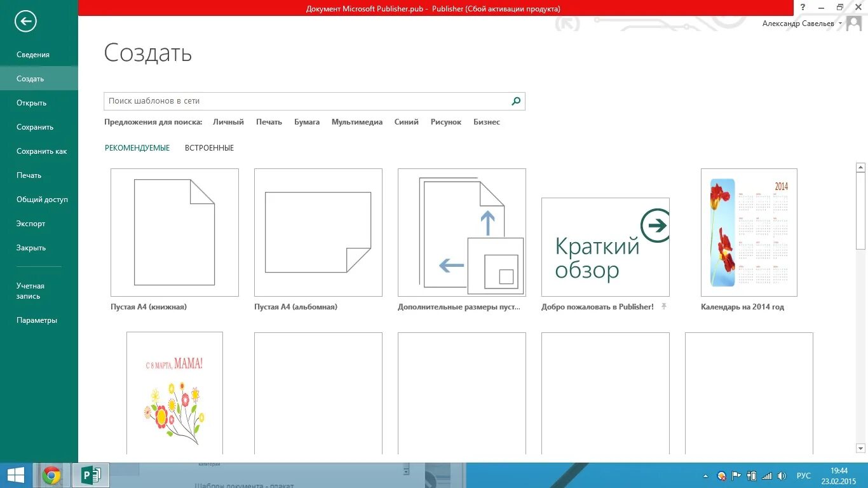868x488 pixels.
Task: Click the magnifier icon in the template search box
Action: pyautogui.click(x=516, y=101)
